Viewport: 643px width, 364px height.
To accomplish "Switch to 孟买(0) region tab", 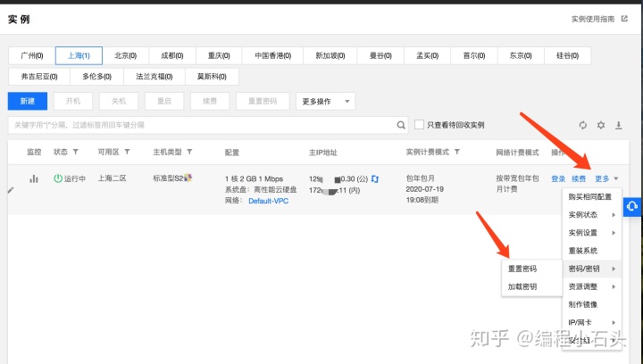I will coord(427,55).
